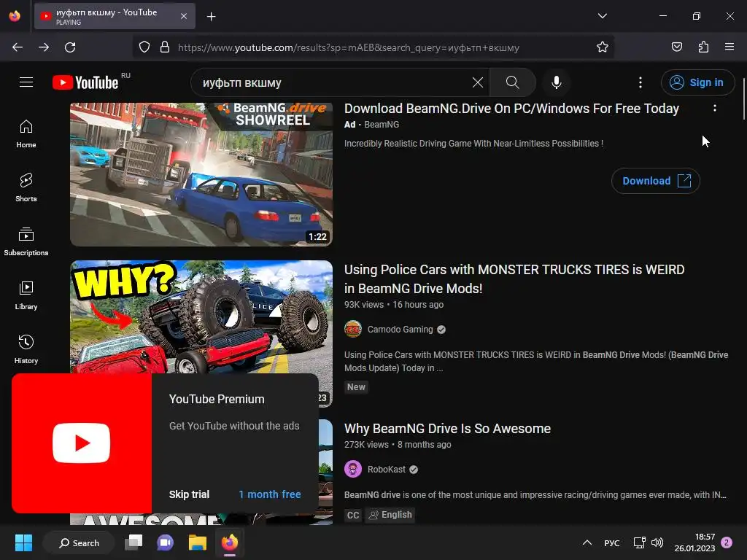Open Windows Start menu
Image resolution: width=747 pixels, height=560 pixels.
[x=23, y=542]
